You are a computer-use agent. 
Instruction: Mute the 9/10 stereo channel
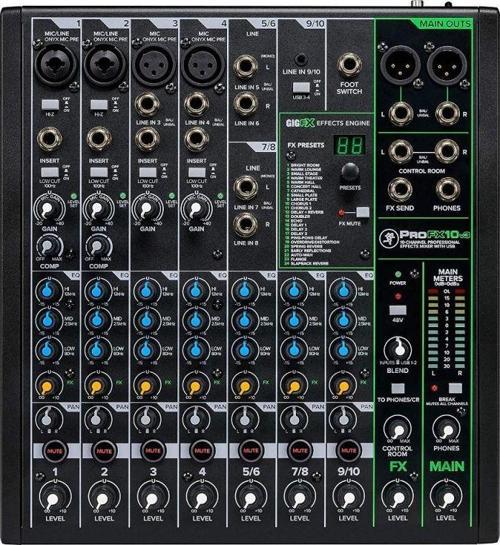tap(349, 451)
